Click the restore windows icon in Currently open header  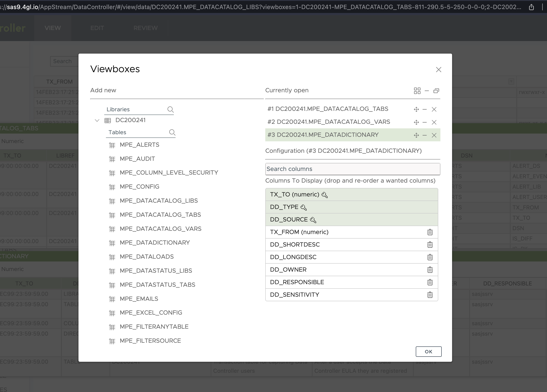(x=436, y=91)
